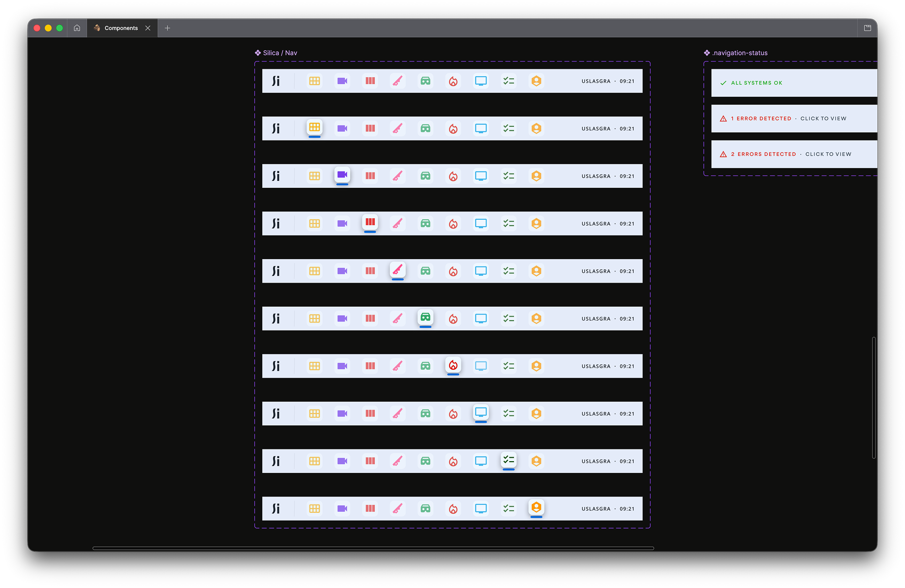Select the highlighted red columns icon
The image size is (905, 588).
(x=370, y=222)
